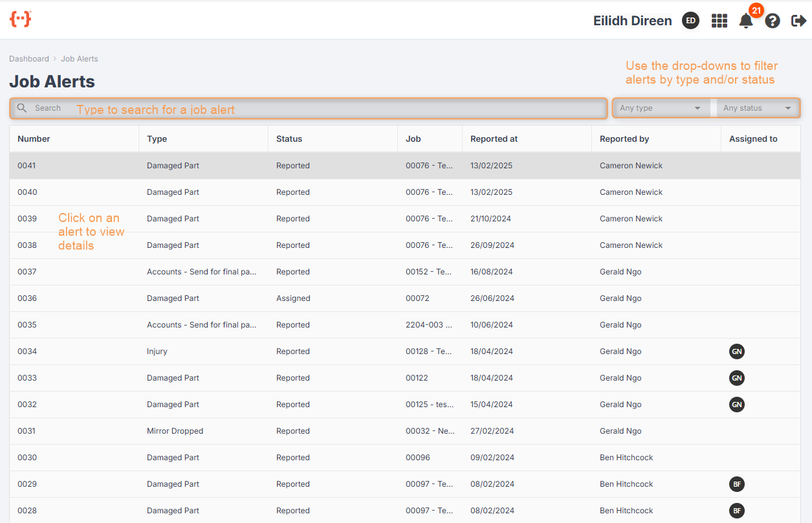Open the help question mark icon
The width and height of the screenshot is (812, 523).
pyautogui.click(x=773, y=21)
